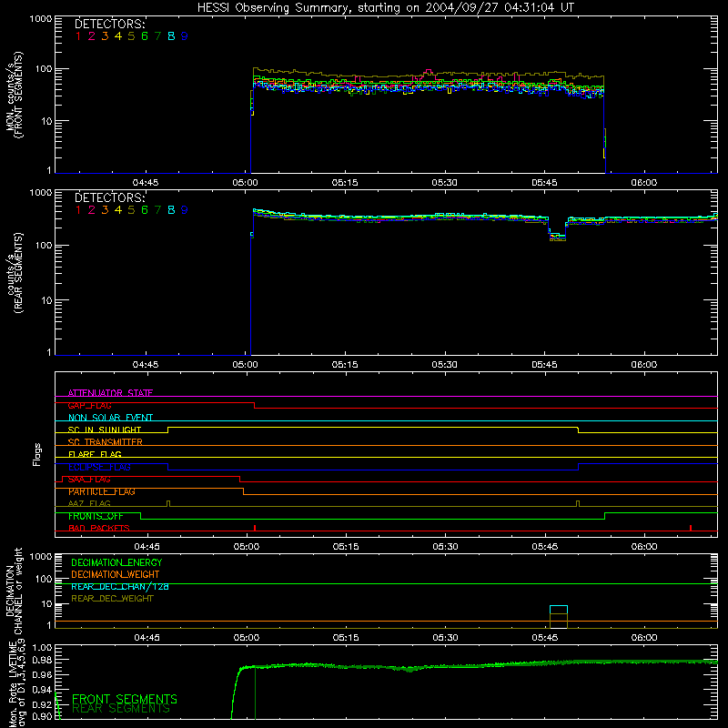Viewport: 728px width, 728px height.
Task: Click the 05:15 tick label under front segments plot
Action: (345, 183)
